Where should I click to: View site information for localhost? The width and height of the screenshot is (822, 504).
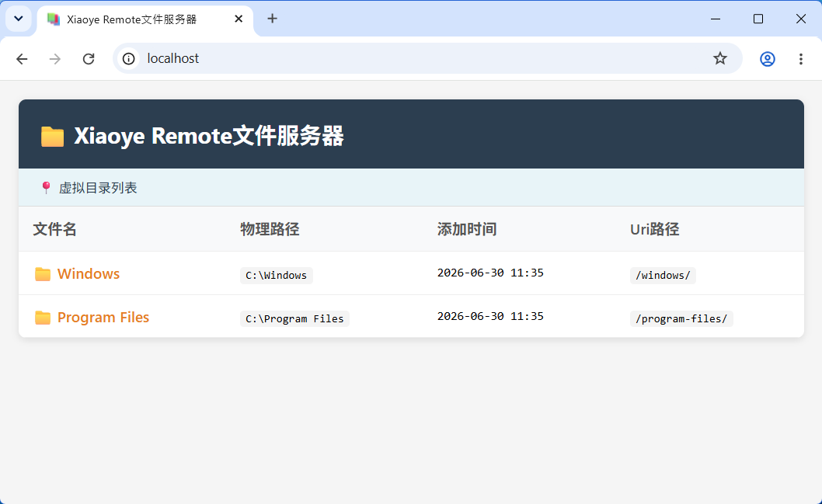point(128,59)
